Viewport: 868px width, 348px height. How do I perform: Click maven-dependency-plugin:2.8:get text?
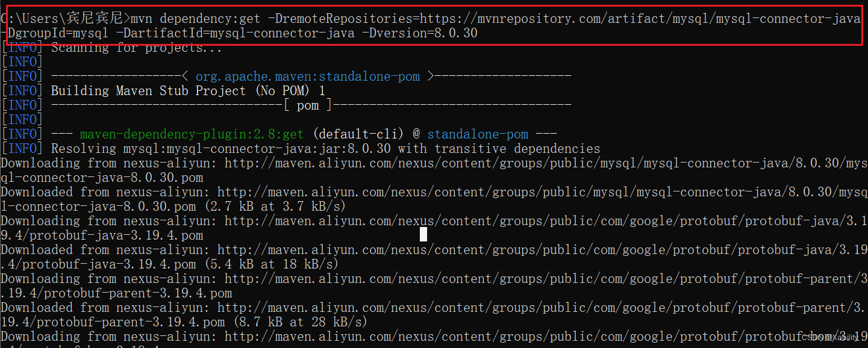click(x=192, y=134)
